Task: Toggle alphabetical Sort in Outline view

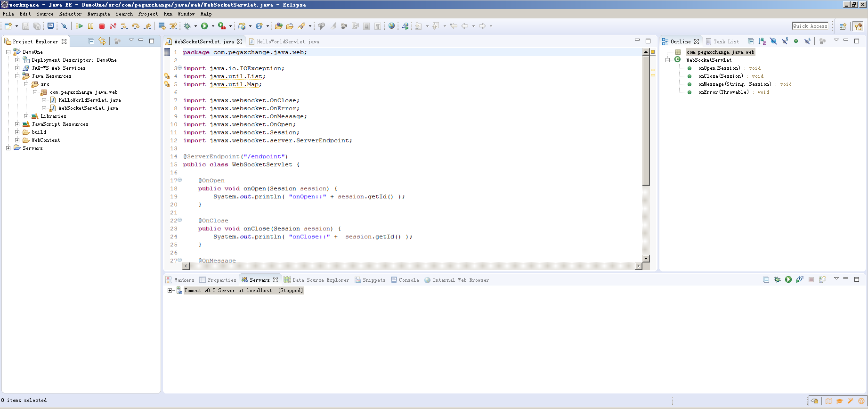Action: pos(762,41)
